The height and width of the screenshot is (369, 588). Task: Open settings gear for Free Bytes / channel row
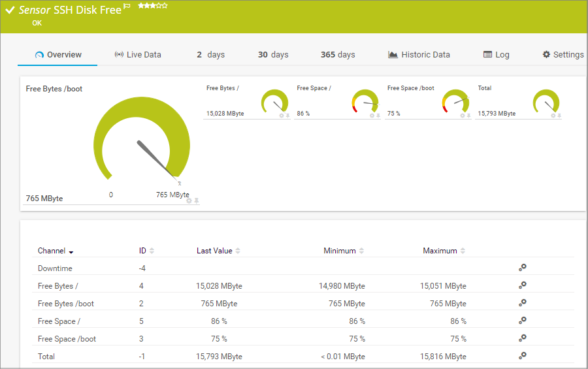[522, 285]
